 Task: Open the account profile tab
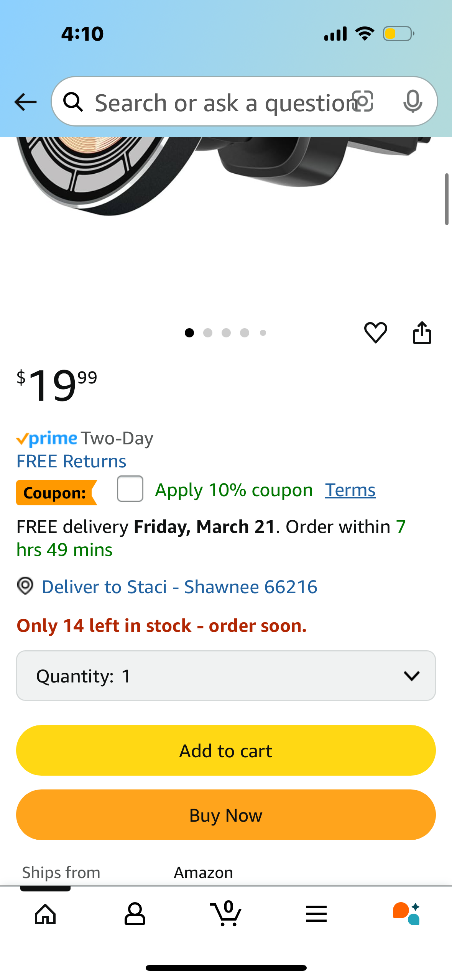(x=135, y=914)
